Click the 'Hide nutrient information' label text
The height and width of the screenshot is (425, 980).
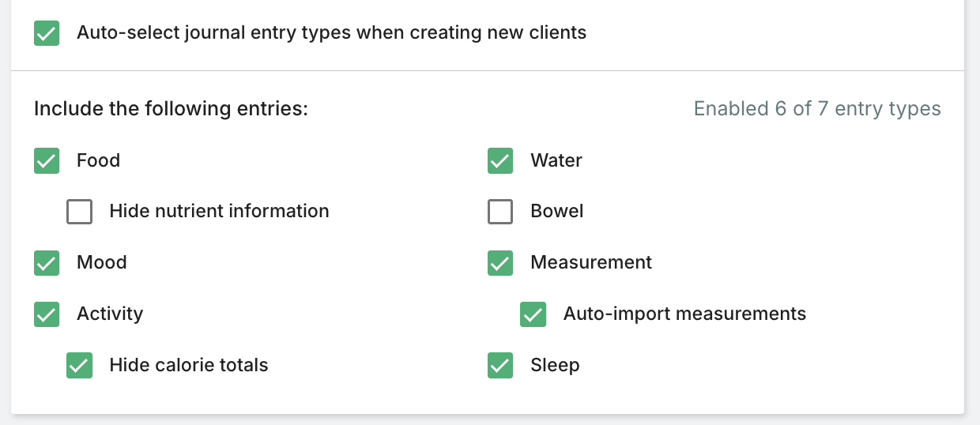tap(219, 212)
